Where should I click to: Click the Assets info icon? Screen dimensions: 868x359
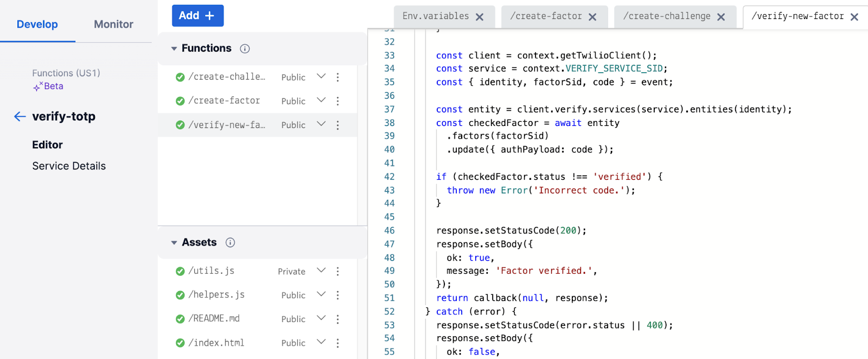pos(230,243)
